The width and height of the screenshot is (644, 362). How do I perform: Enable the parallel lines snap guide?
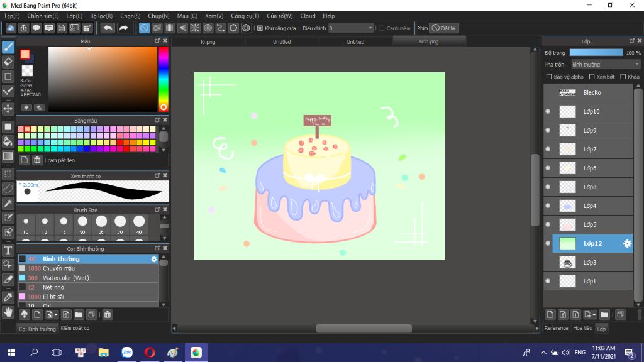click(157, 28)
